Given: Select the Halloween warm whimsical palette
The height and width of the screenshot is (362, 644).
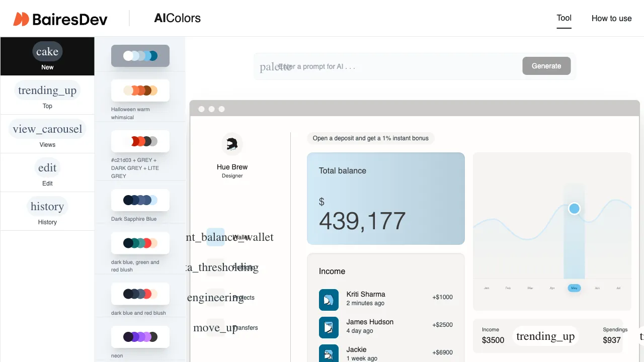Looking at the screenshot, I should (140, 90).
